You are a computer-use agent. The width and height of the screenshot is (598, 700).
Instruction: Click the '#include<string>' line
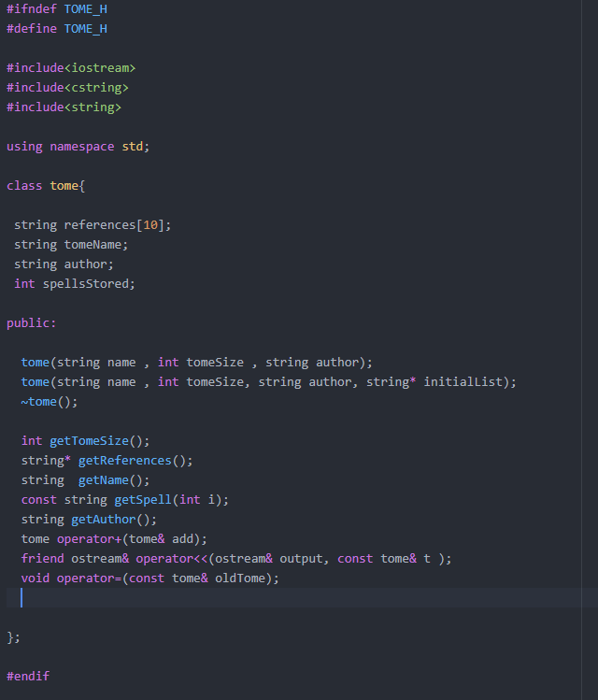pyautogui.click(x=64, y=107)
